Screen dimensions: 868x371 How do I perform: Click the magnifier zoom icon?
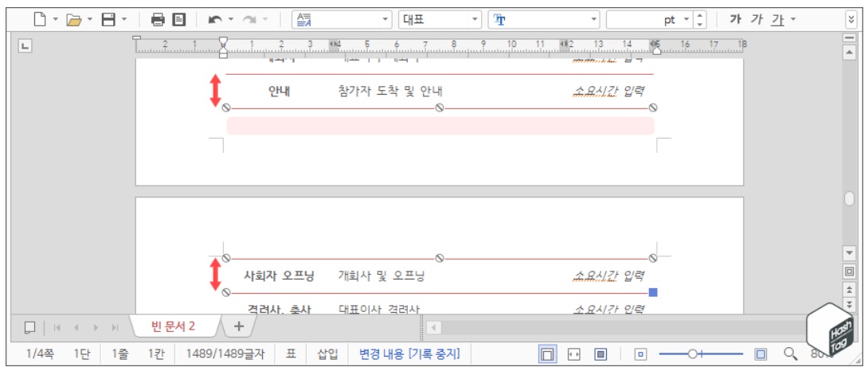[791, 353]
